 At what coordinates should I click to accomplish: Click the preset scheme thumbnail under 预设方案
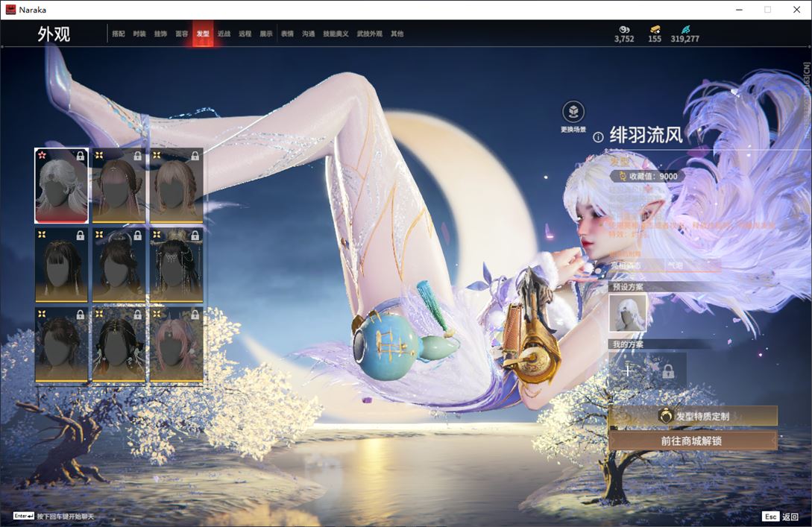click(x=628, y=312)
